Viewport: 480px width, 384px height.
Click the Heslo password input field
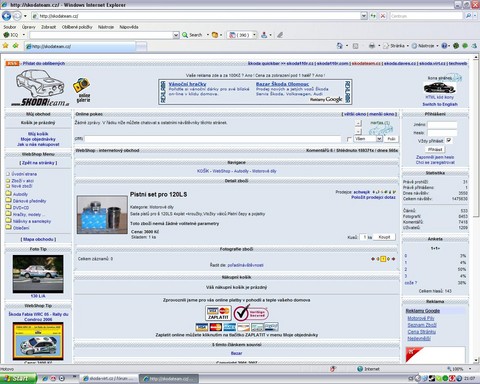click(442, 133)
